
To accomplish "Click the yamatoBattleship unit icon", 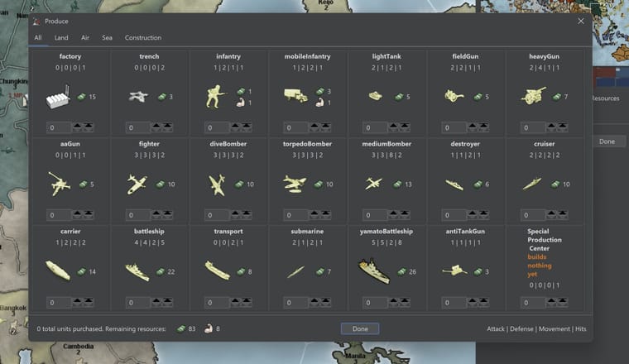I will (x=374, y=271).
